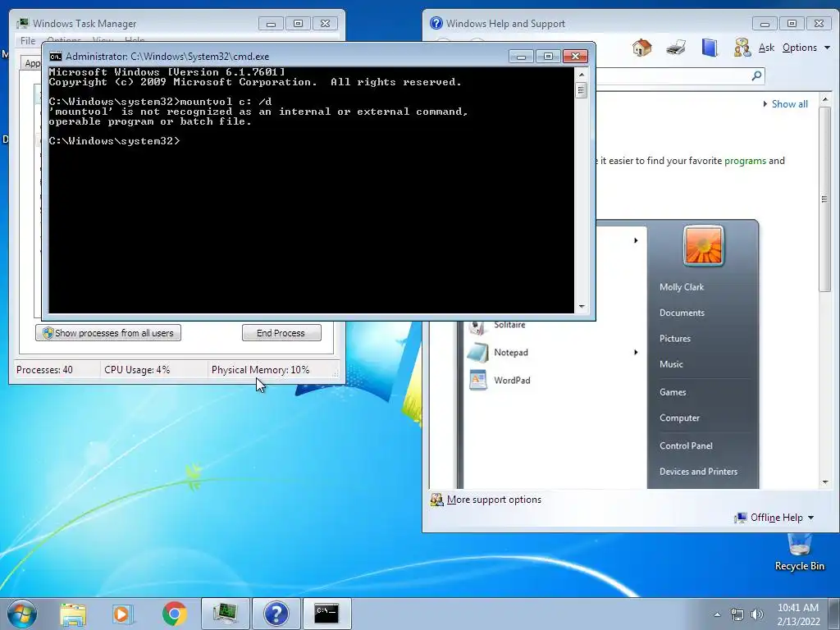Open the File menu in Task Manager

[28, 41]
